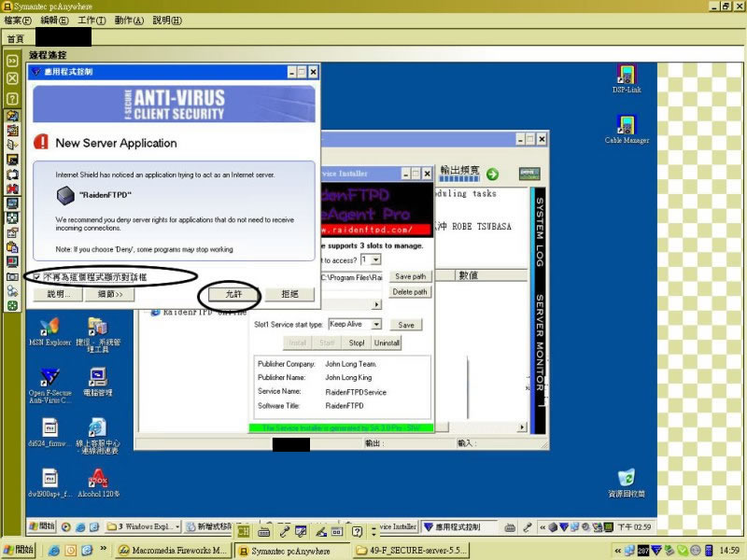747x560 pixels.
Task: Expand details with the 細節>> button
Action: coord(109,294)
